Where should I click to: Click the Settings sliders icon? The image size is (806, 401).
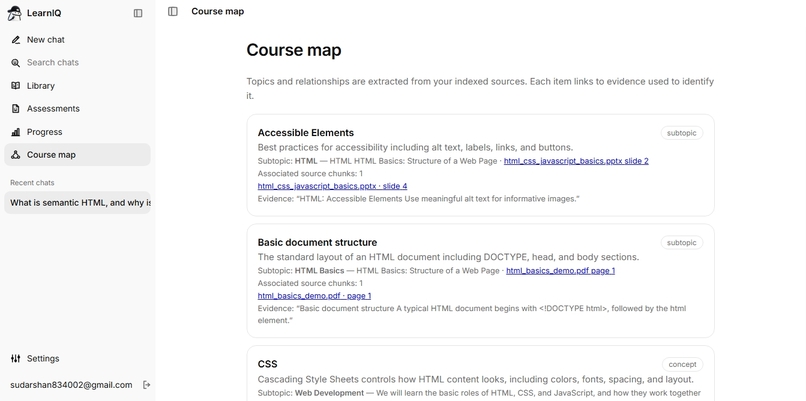coord(16,358)
